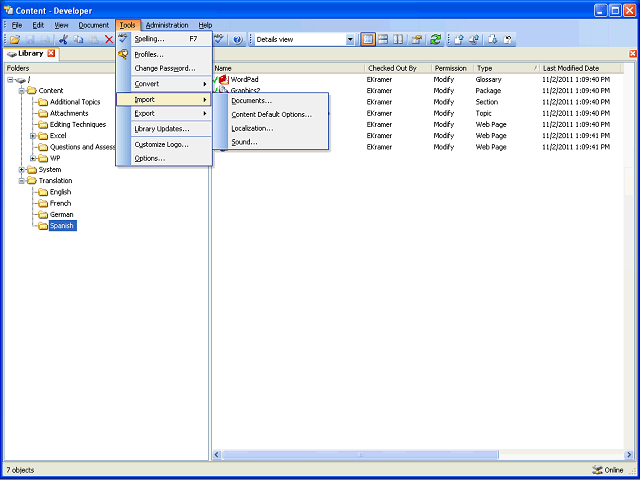Click the root drive icon in Folders tree
Image resolution: width=640 pixels, height=480 pixels.
click(20, 80)
